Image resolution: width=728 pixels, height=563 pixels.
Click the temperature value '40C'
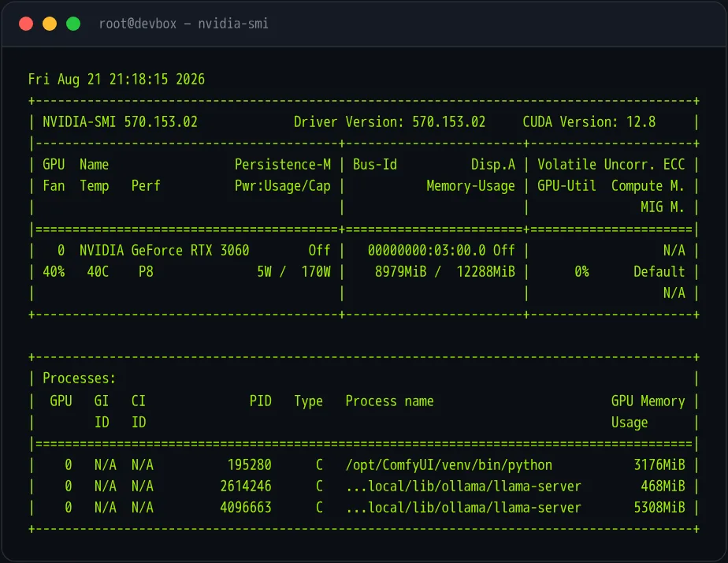point(98,272)
